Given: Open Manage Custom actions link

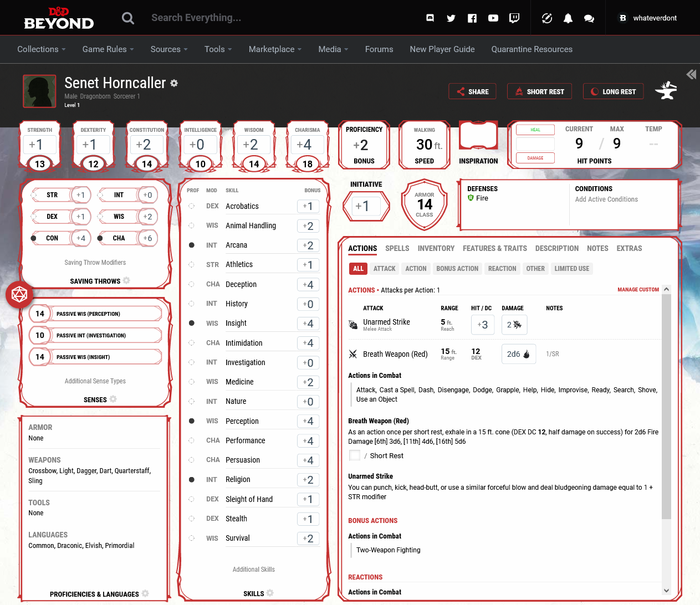Looking at the screenshot, I should click(x=638, y=290).
